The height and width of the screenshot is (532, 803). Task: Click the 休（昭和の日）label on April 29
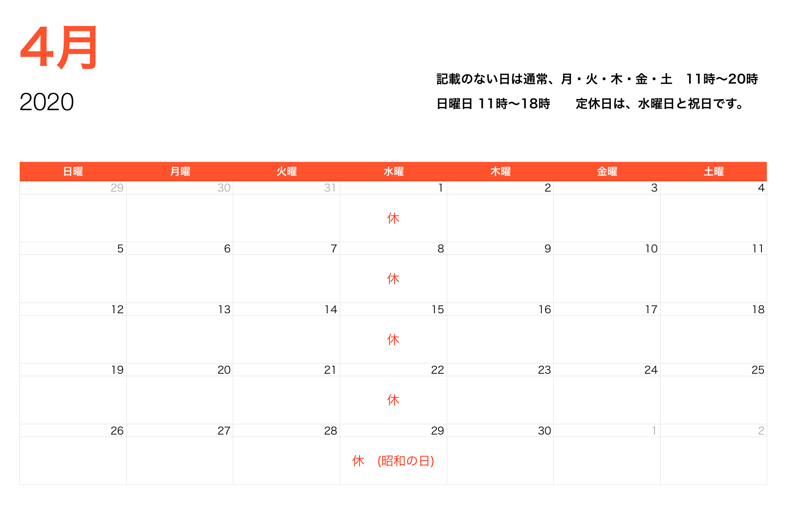pos(393,460)
